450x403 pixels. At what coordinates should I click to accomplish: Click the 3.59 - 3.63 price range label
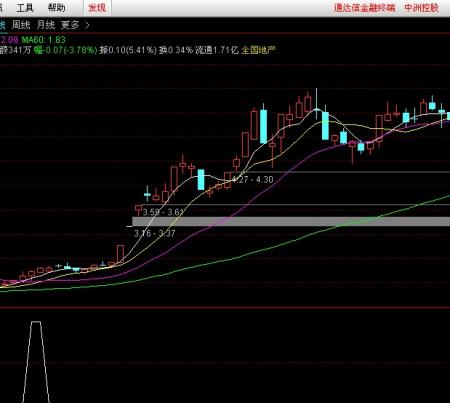[x=163, y=212]
